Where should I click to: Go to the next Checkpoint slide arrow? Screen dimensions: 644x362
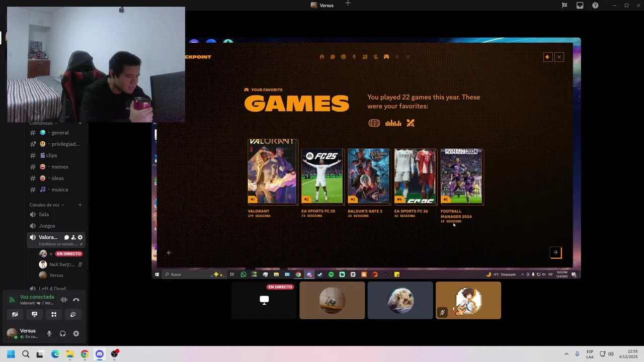pos(555,252)
